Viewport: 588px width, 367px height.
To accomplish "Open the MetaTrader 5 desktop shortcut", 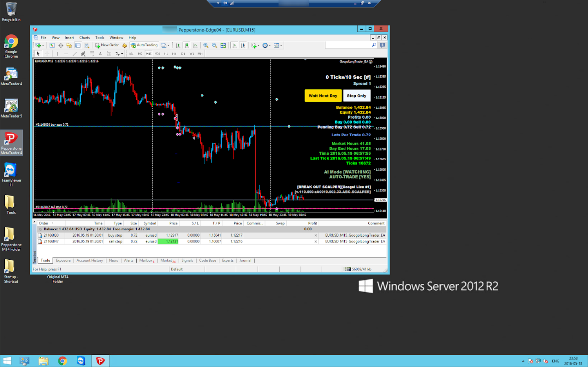I will [11, 108].
